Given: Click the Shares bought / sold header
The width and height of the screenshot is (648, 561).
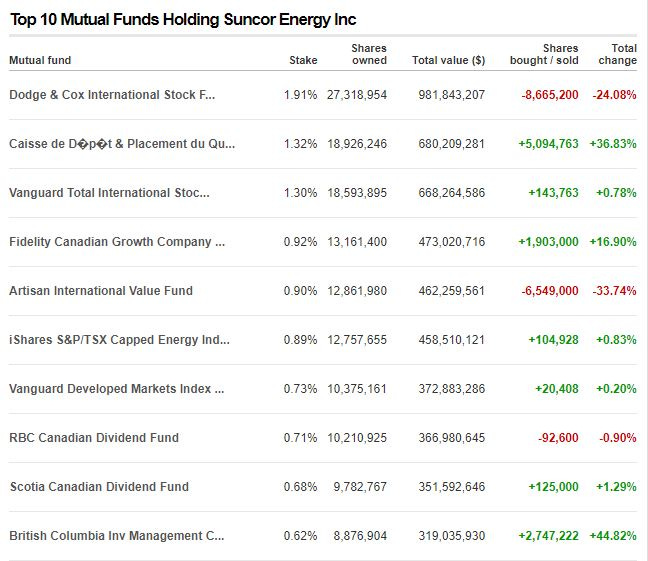Looking at the screenshot, I should point(544,54).
